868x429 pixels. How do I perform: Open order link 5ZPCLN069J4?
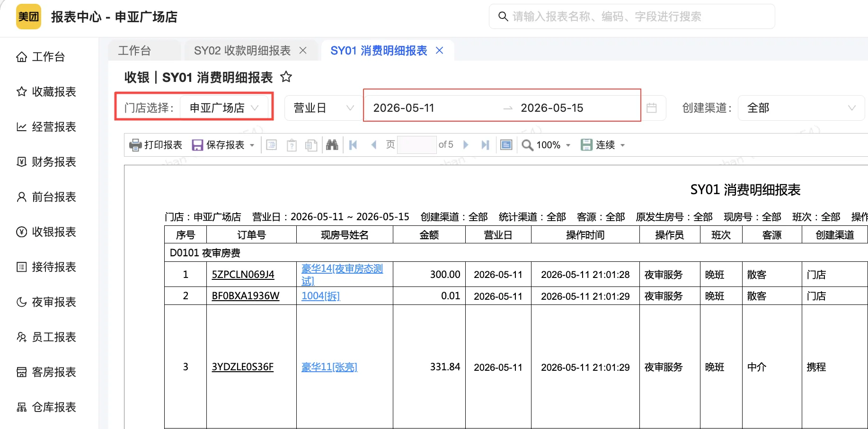[x=243, y=275]
